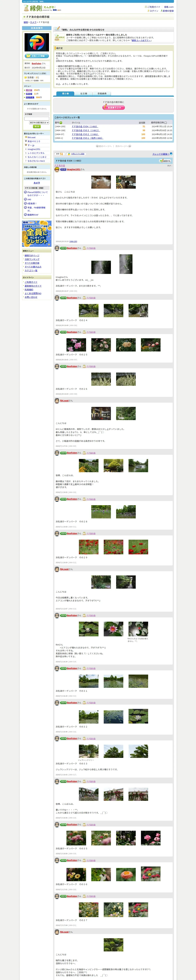Open the 伝言板 11件 menu link
Viewport: 196px width, 980px height.
coord(29,94)
